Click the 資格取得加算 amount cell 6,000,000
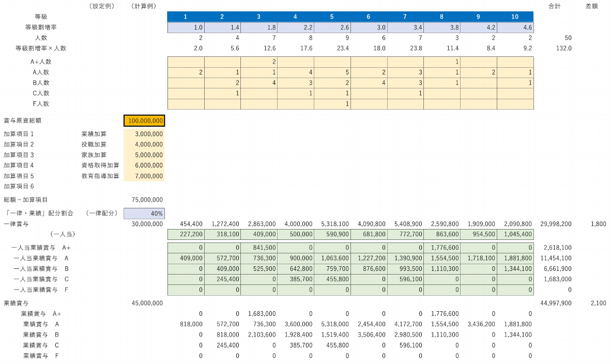Screen dimensions: 611x364 tap(144, 165)
